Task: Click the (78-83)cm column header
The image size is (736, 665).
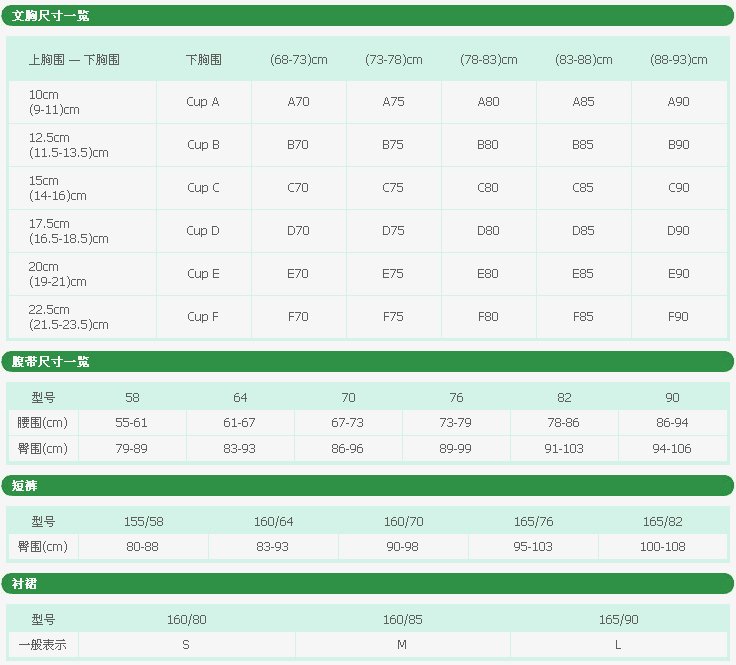Action: coord(488,60)
